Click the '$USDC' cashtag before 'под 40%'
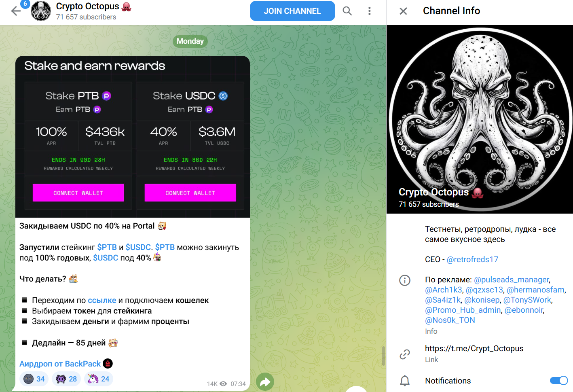The image size is (573, 392). 106,258
